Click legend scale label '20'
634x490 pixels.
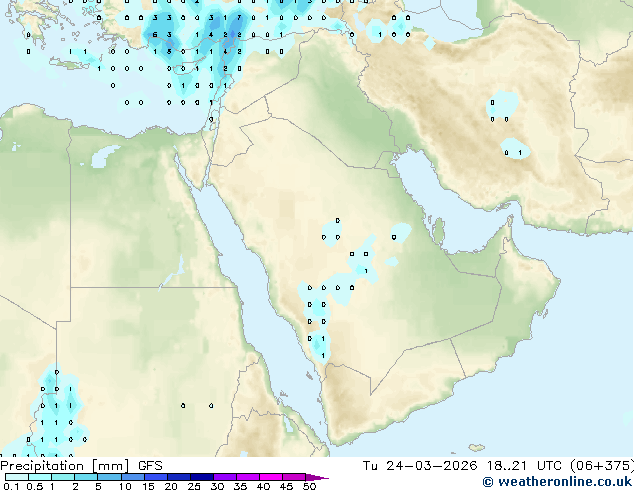coord(171,486)
